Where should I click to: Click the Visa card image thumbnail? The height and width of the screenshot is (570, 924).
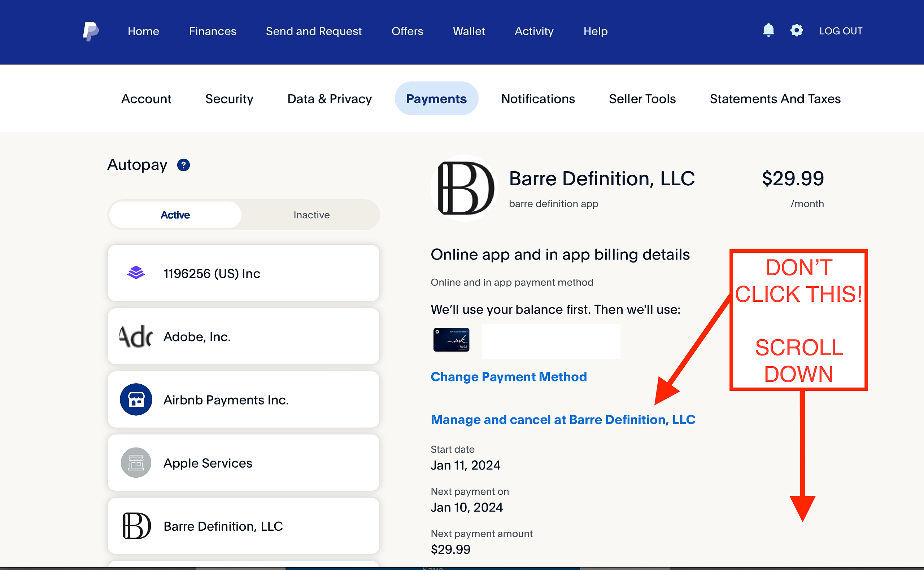(x=451, y=340)
